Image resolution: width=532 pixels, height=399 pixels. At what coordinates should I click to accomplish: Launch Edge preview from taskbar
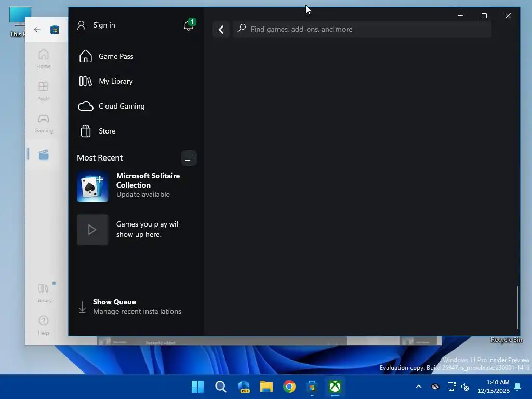tap(244, 387)
